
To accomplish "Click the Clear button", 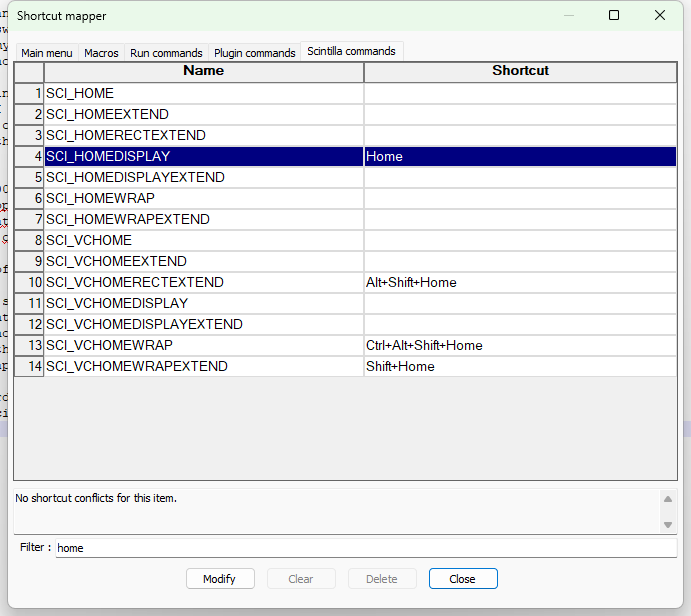I will pos(301,579).
